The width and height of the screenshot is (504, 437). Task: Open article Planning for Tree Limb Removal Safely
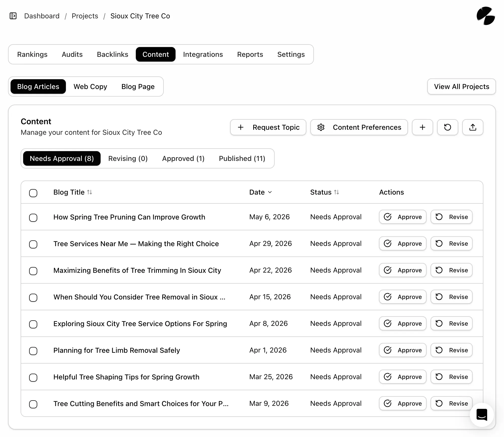tap(117, 350)
